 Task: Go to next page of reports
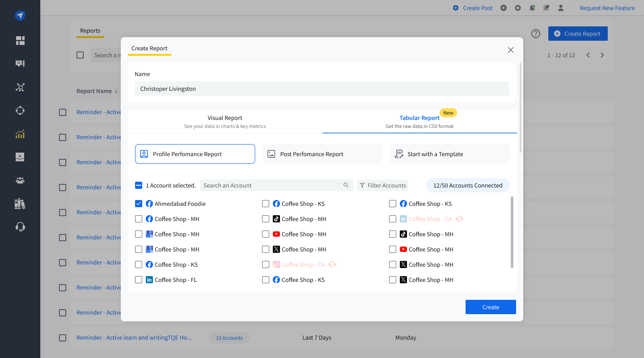[x=602, y=55]
